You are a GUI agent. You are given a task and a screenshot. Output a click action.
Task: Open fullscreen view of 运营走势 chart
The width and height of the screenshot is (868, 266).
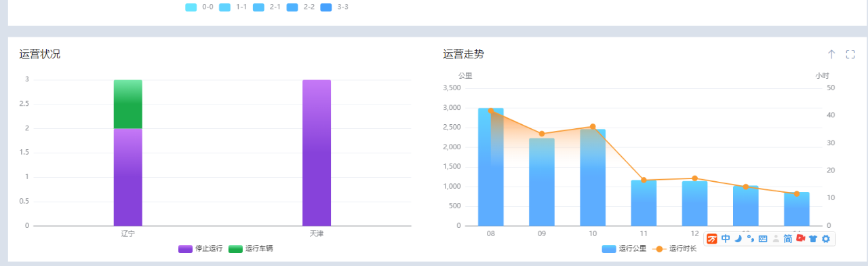(x=850, y=54)
